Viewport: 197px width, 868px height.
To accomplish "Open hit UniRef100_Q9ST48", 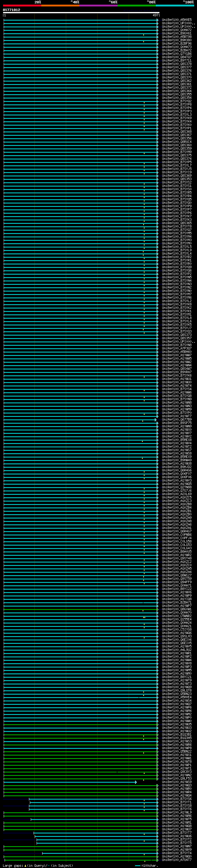I will (177, 558).
